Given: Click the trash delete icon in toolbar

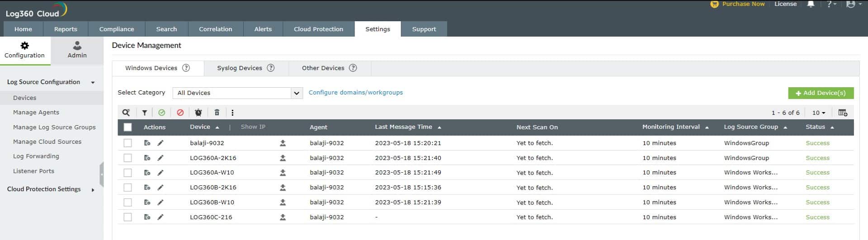Looking at the screenshot, I should 217,113.
